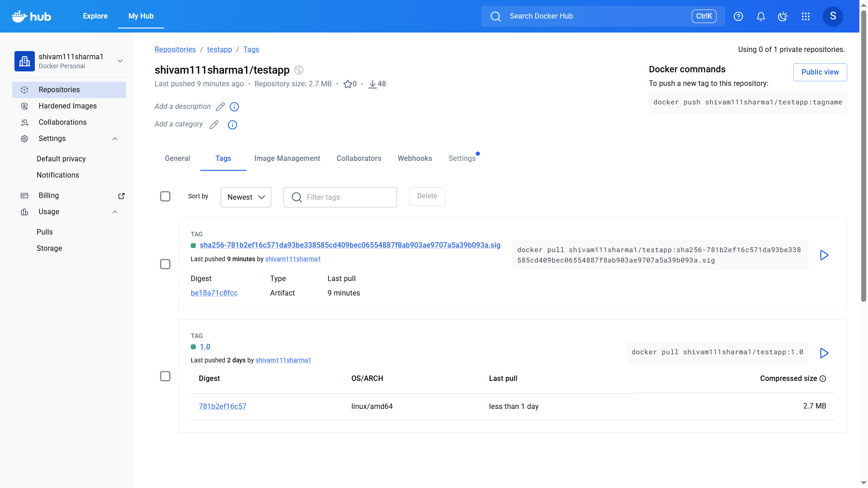Switch to the Image Management tab
This screenshot has height=488, width=868.
pyautogui.click(x=287, y=158)
